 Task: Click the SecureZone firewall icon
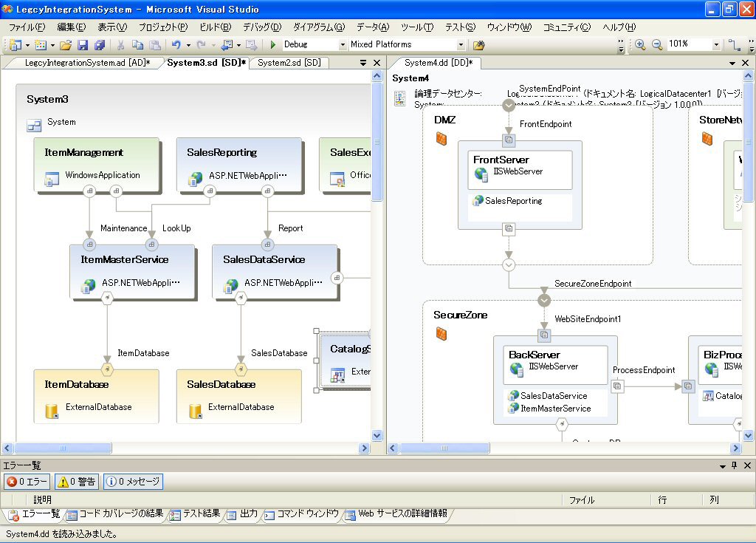point(441,333)
